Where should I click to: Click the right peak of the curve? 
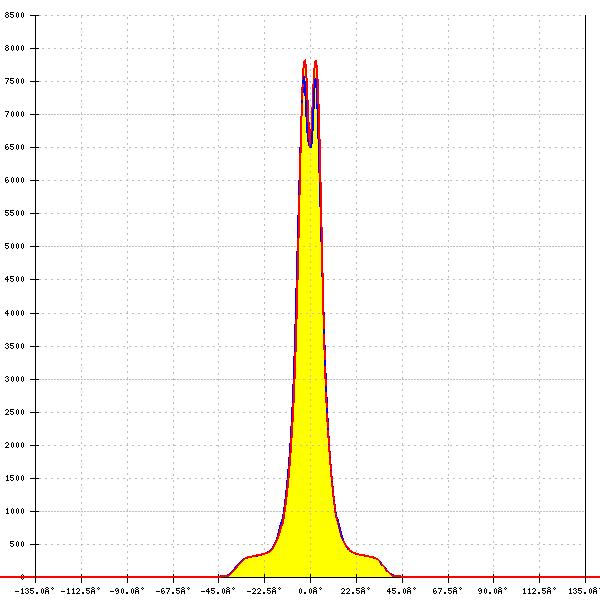click(316, 62)
